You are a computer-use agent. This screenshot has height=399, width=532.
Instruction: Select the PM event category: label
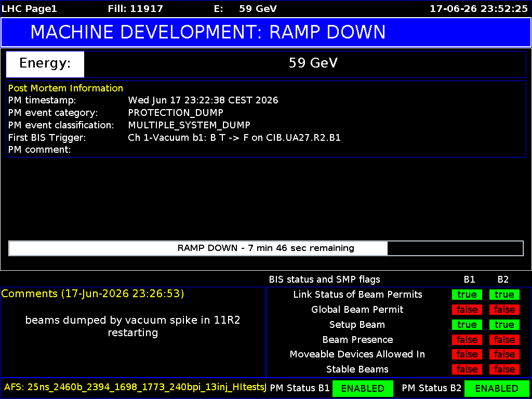pyautogui.click(x=53, y=113)
